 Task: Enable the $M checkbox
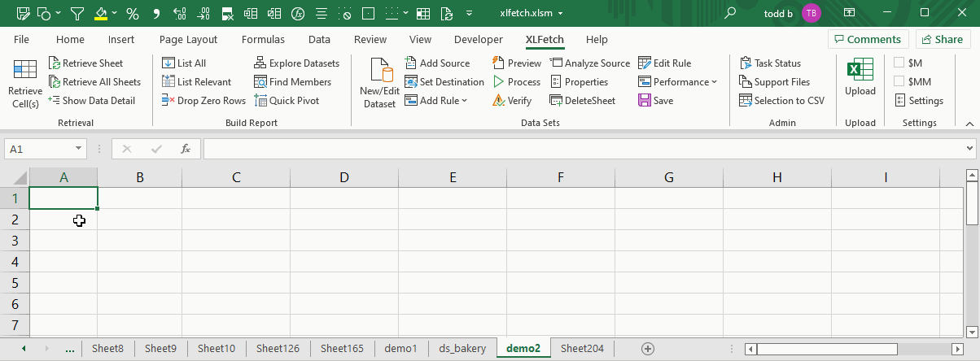pyautogui.click(x=899, y=63)
